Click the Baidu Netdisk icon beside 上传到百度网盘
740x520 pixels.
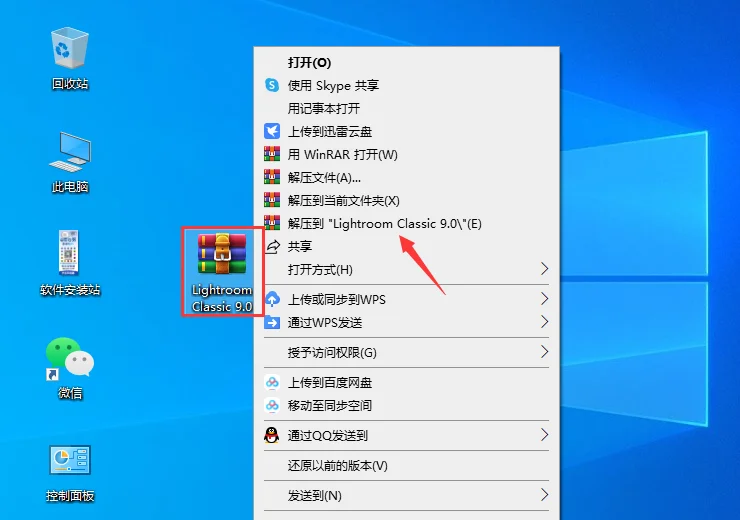pos(272,382)
